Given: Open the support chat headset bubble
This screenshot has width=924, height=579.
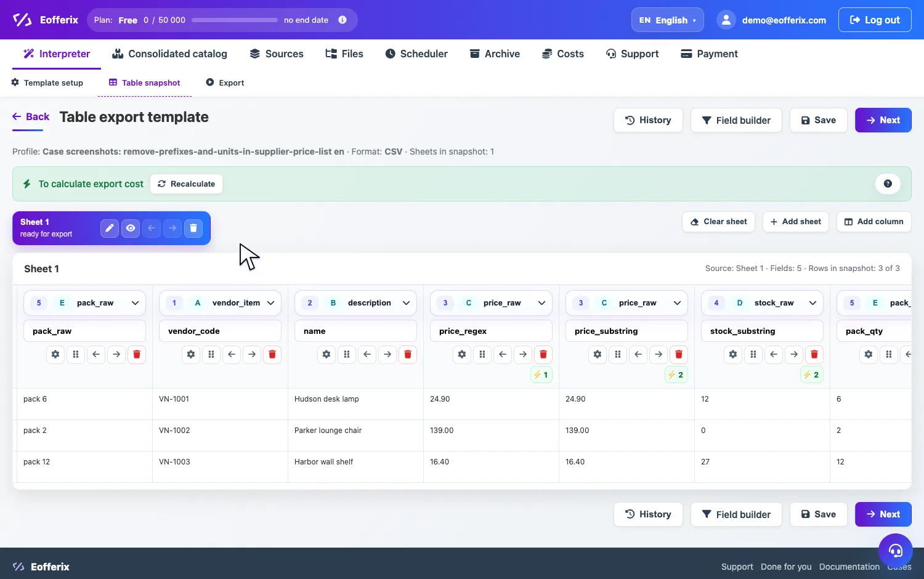Looking at the screenshot, I should pyautogui.click(x=896, y=550).
